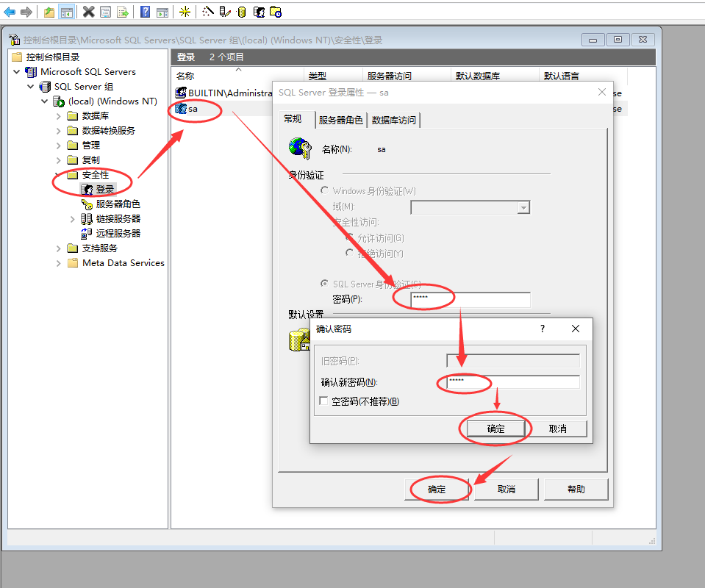Click the 旧密码(P) input field
Screen dimensions: 705x588
point(513,361)
